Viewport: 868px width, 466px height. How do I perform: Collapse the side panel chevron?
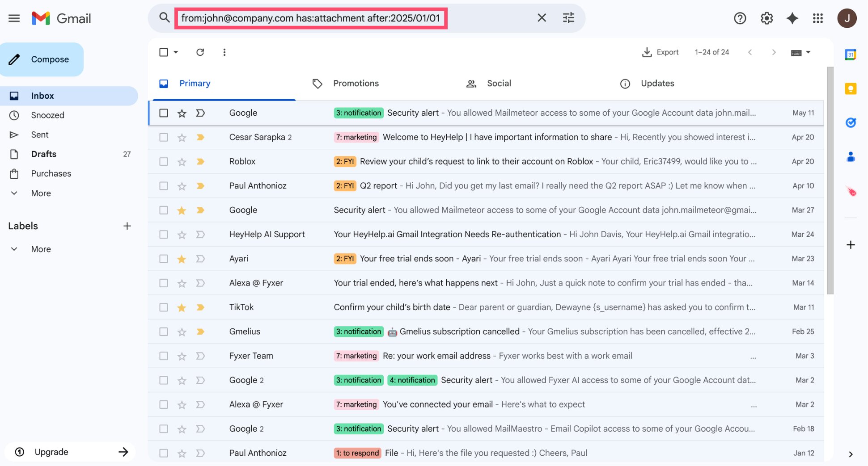[851, 454]
